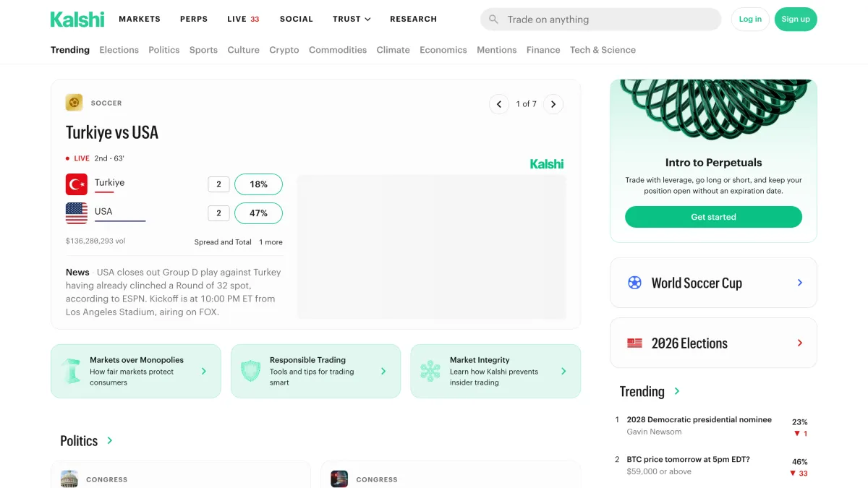Expand the Trending section arrow
This screenshot has width=868, height=488.
677,391
